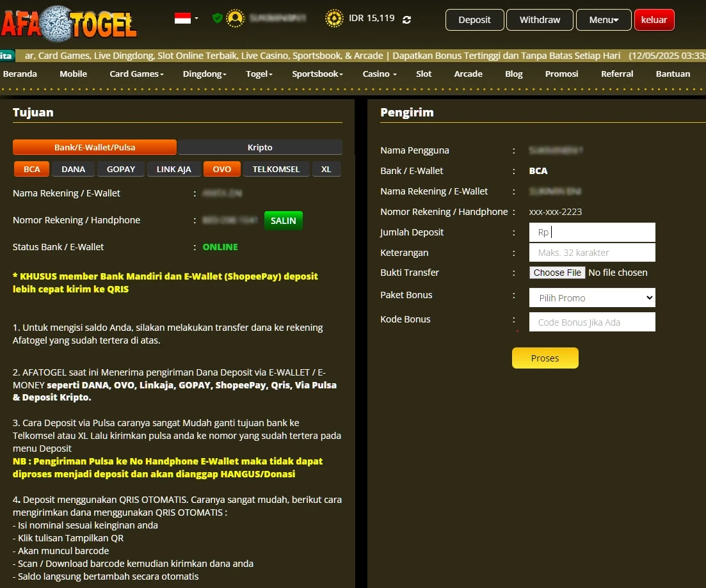Go to Beranda home page

point(20,74)
